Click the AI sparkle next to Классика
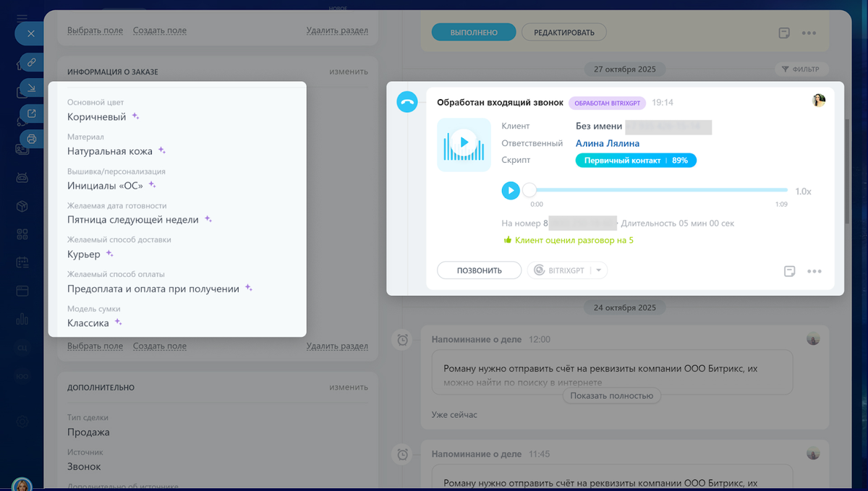 tap(118, 323)
